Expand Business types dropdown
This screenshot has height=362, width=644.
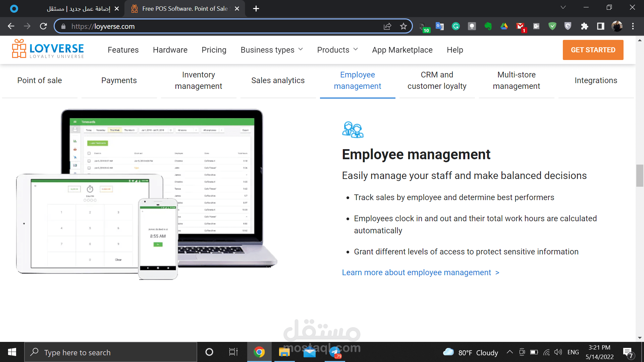pyautogui.click(x=272, y=50)
